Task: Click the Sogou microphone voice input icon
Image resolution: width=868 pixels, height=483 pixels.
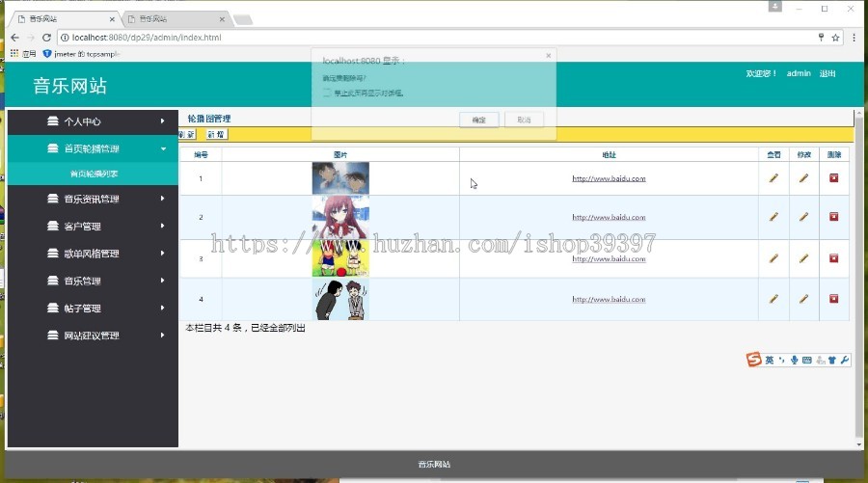Action: 794,361
